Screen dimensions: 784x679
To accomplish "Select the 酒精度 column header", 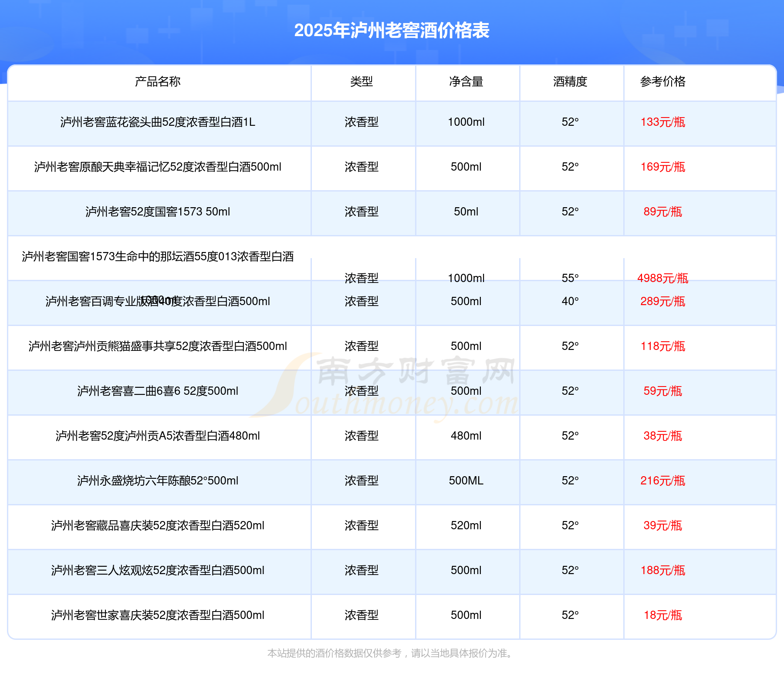I will [570, 81].
